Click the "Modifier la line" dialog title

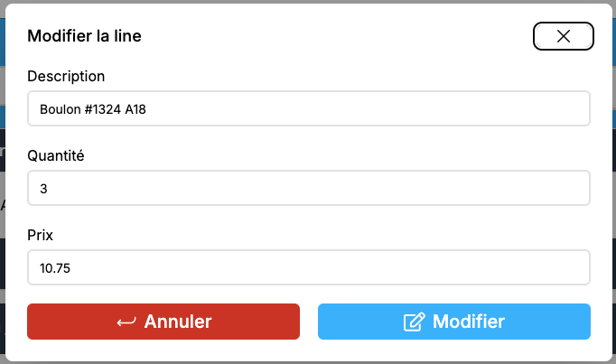point(84,36)
